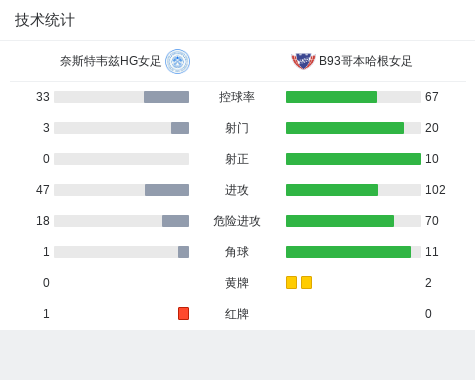Select the 控球率 stat label
The width and height of the screenshot is (475, 380).
(x=237, y=97)
